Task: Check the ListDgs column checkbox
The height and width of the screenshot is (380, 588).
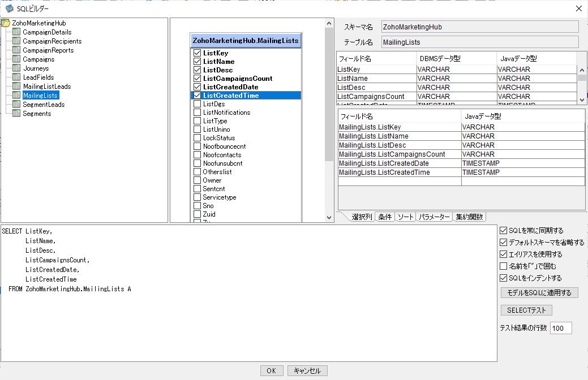Action: [198, 104]
